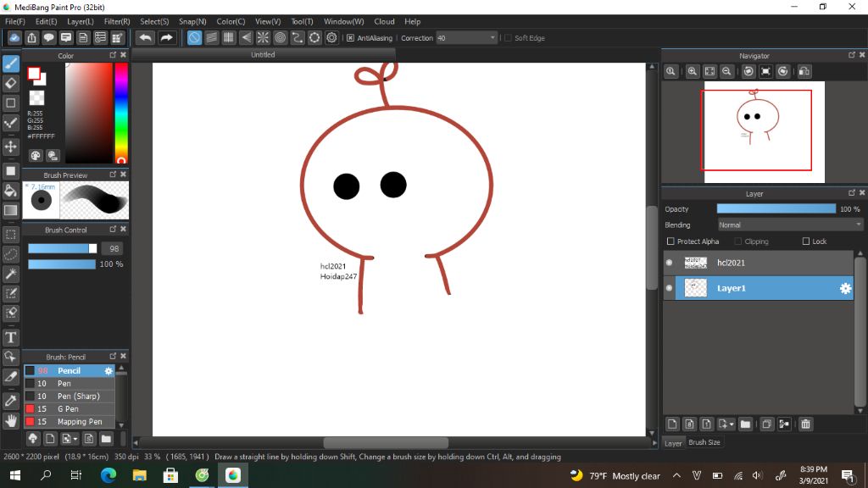Undock the Layer panel
This screenshot has height=488, width=868.
click(x=851, y=192)
